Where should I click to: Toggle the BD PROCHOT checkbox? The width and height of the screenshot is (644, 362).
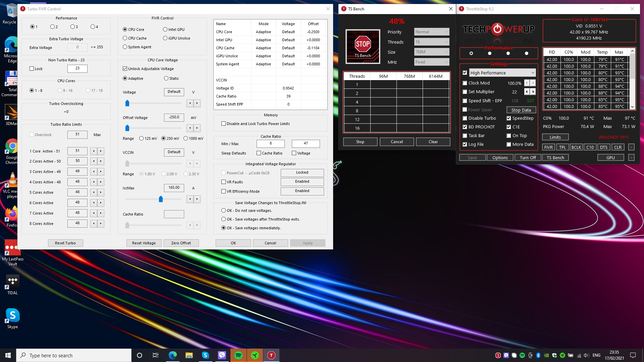tap(465, 127)
